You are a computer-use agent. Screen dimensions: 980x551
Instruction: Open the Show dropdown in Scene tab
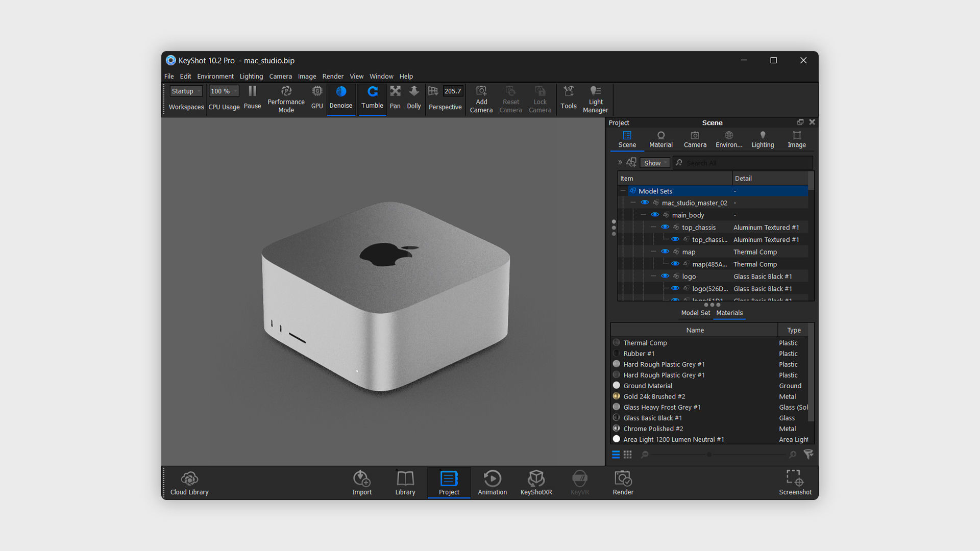pyautogui.click(x=655, y=163)
